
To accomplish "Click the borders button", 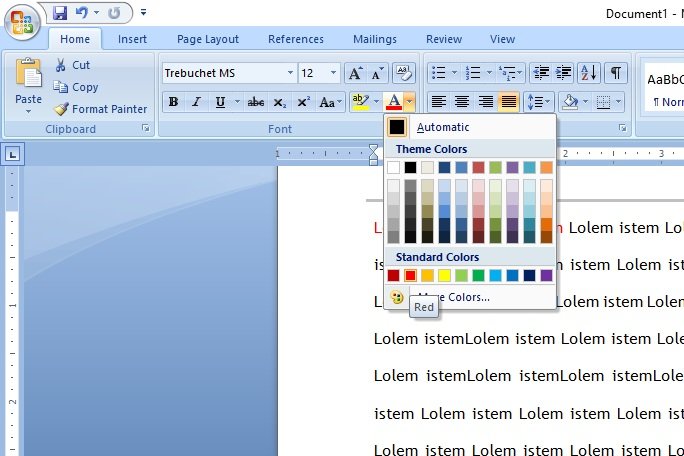I will click(x=603, y=102).
